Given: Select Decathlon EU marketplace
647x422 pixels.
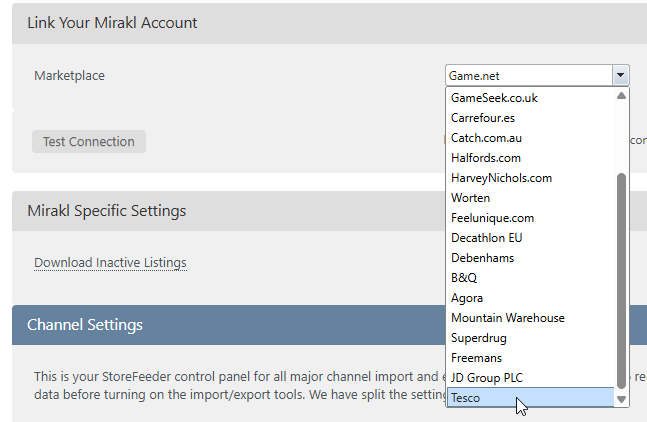Looking at the screenshot, I should pyautogui.click(x=530, y=238).
